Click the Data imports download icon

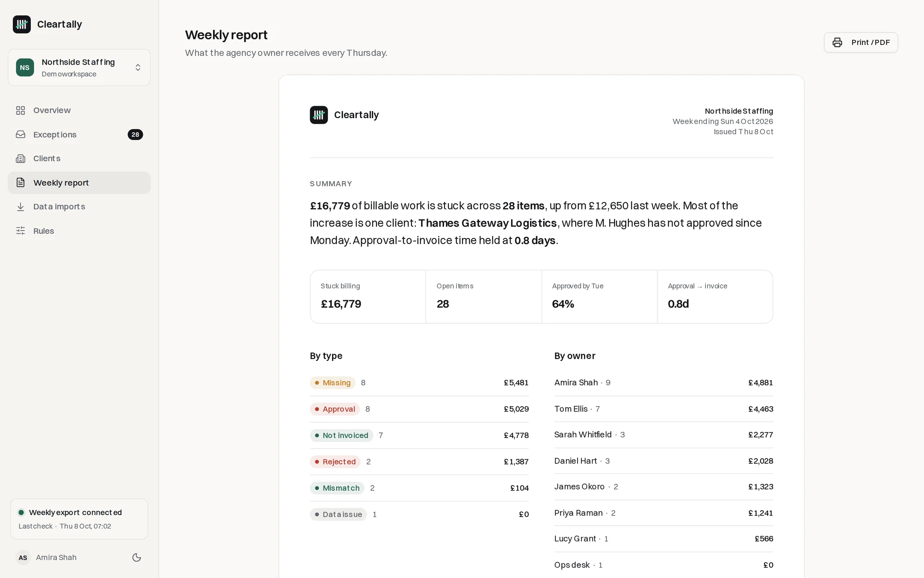coord(21,207)
